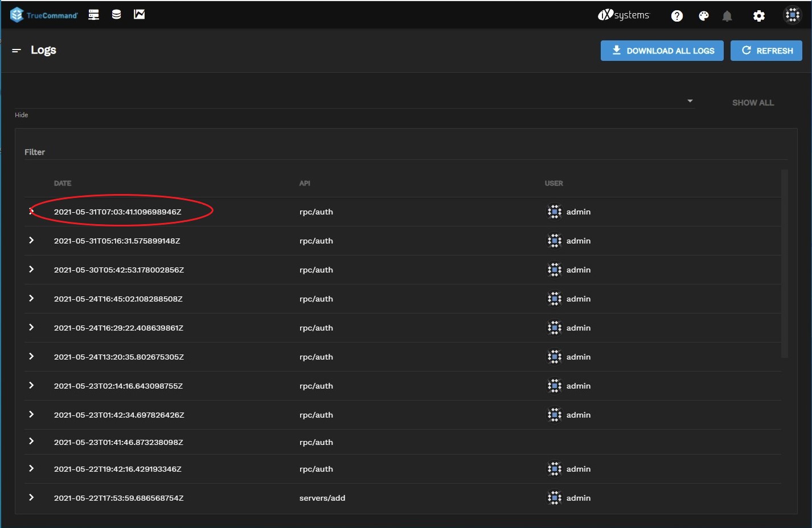Sort by the USER column header
This screenshot has width=812, height=528.
(553, 183)
